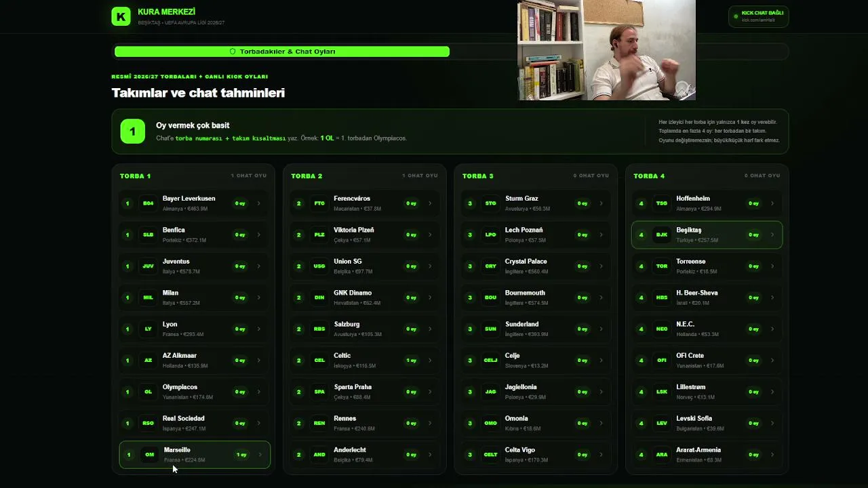Viewport: 868px width, 488px height.
Task: Select the Torbadakiler & Chat Oyları tab
Action: (x=282, y=52)
